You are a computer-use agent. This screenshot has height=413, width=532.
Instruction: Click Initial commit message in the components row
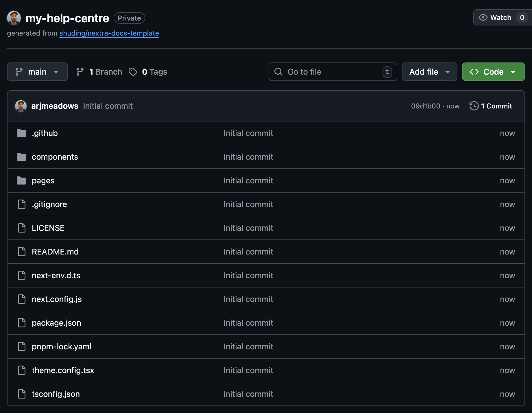pos(248,157)
